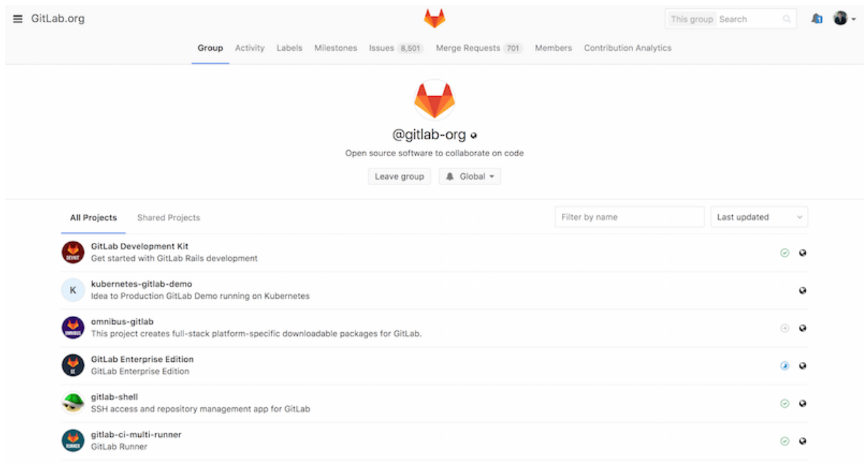This screenshot has height=463, width=868.
Task: Open omnibus-gitlab project avatar
Action: click(x=73, y=328)
